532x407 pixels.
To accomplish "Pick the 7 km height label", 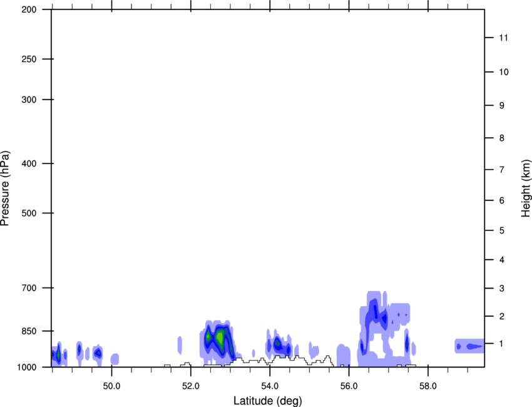I will (x=502, y=170).
